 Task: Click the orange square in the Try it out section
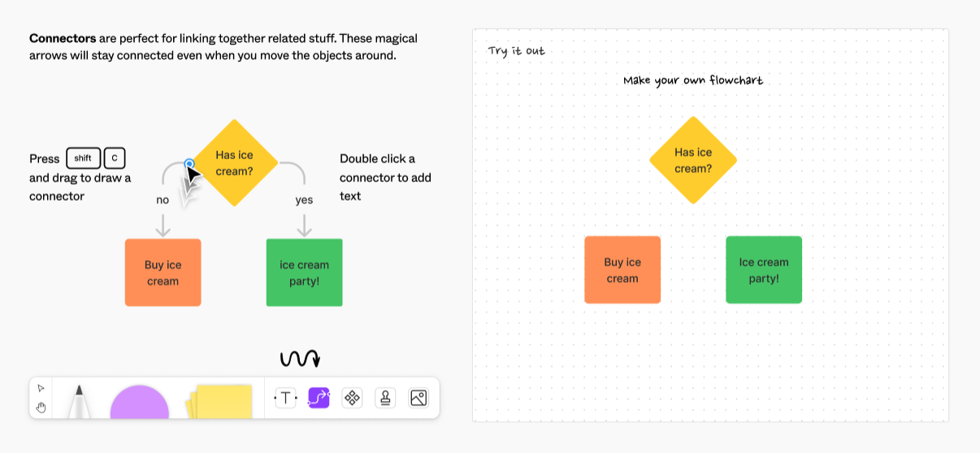[622, 270]
